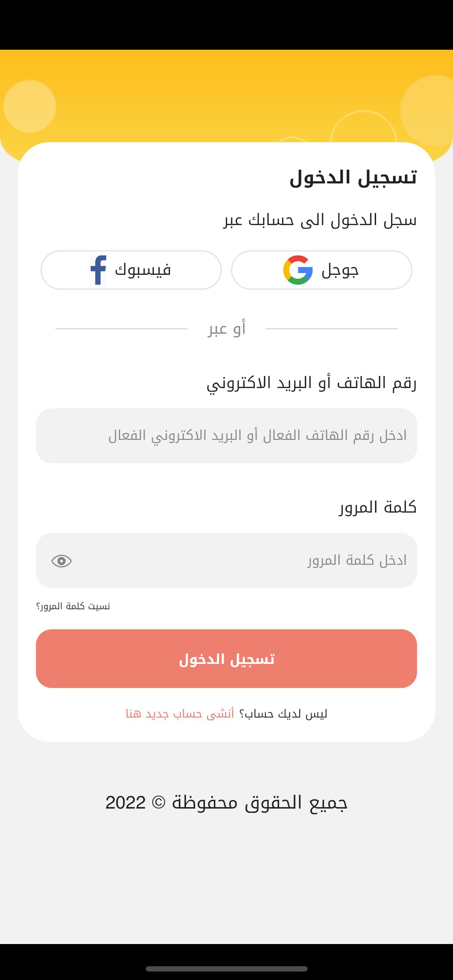Focus the ادخل كلمة المرور password field
Image resolution: width=453 pixels, height=980 pixels.
pos(226,561)
